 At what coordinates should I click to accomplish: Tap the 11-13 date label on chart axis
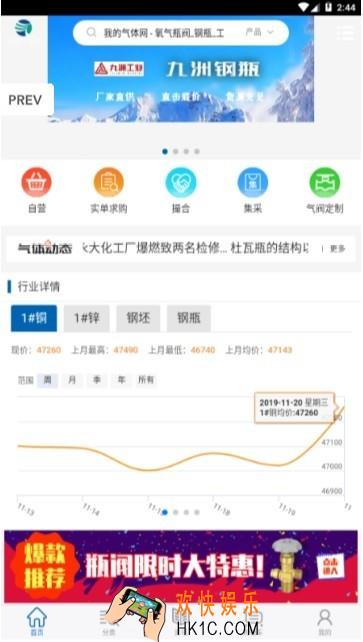click(26, 509)
